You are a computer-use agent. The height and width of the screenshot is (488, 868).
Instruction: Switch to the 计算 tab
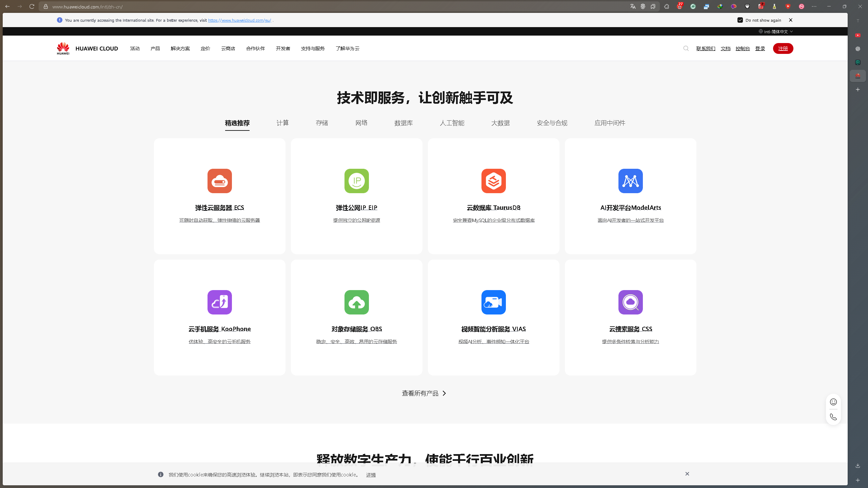point(282,123)
